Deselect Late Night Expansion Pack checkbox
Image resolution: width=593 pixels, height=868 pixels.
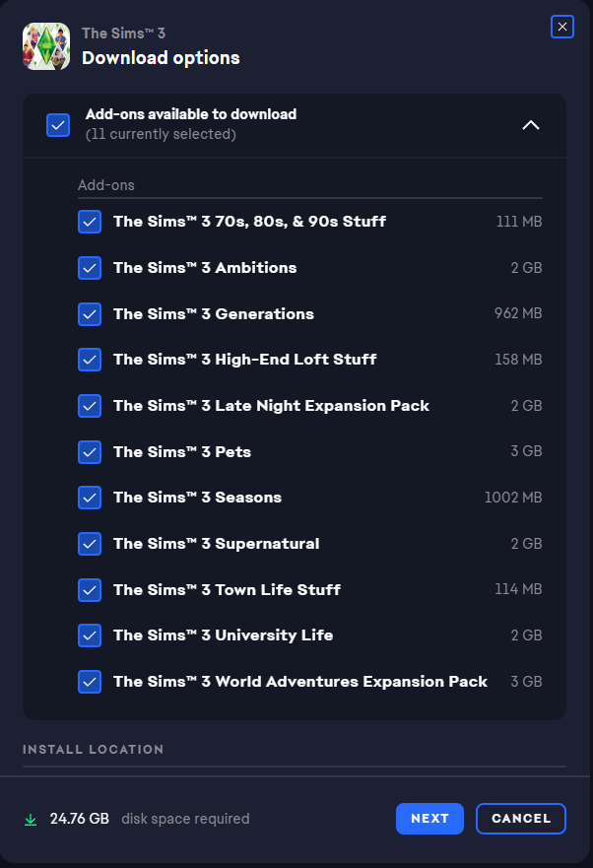90,406
